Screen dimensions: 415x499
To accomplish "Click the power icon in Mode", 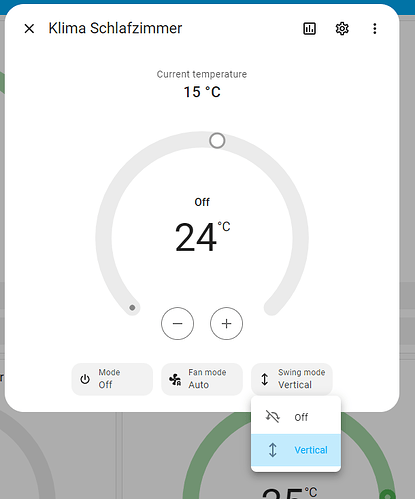I will coord(85,379).
